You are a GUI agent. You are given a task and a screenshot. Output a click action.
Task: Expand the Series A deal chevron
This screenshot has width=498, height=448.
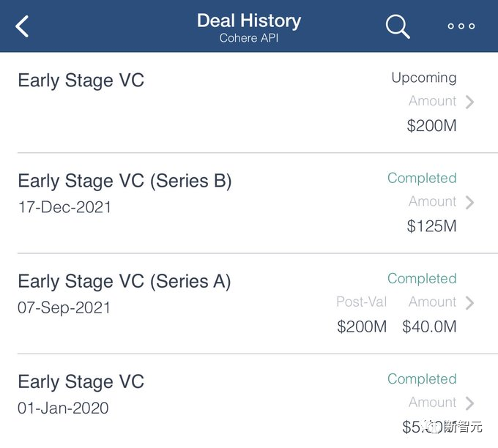[x=470, y=302]
